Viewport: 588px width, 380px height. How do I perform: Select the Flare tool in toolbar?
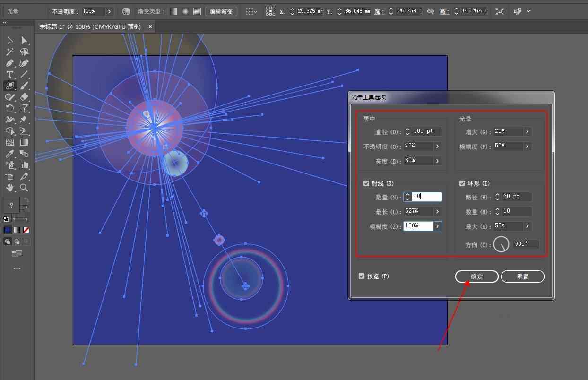[x=9, y=86]
